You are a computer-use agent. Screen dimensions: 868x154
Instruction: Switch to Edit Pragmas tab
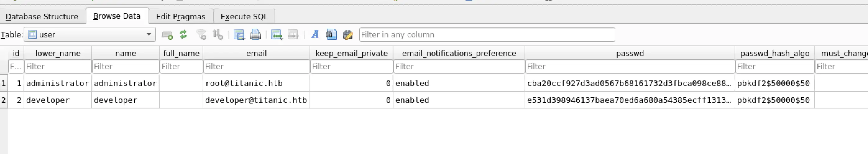pyautogui.click(x=181, y=16)
